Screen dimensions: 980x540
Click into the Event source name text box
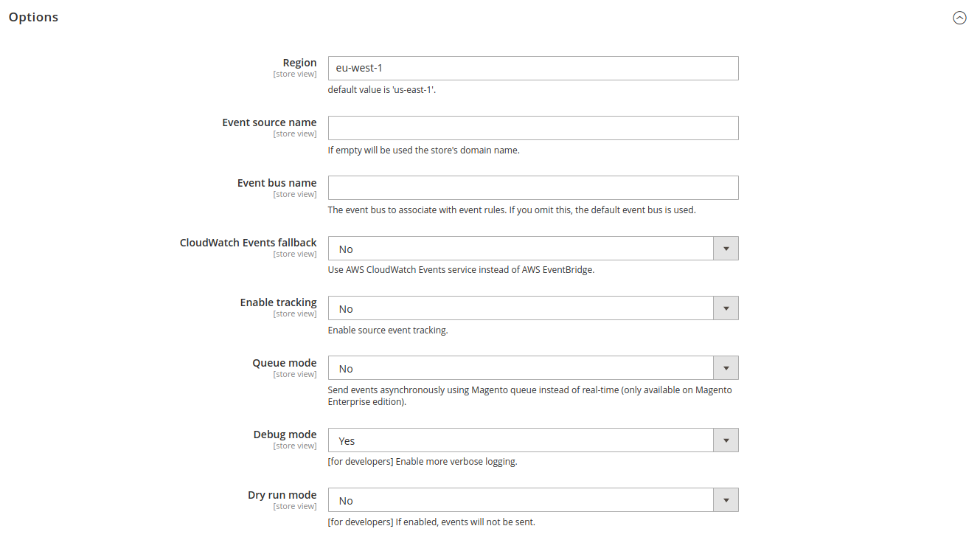(533, 128)
